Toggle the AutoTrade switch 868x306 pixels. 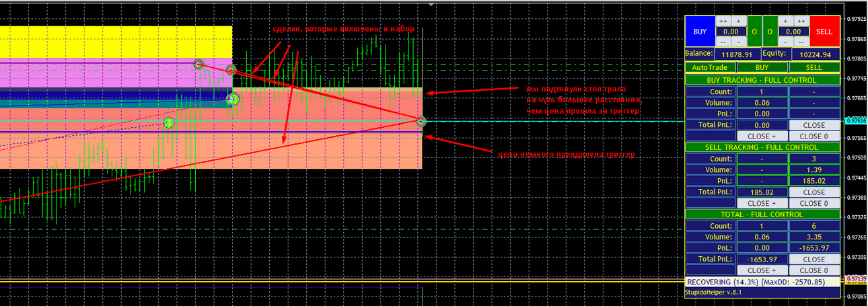pos(711,67)
